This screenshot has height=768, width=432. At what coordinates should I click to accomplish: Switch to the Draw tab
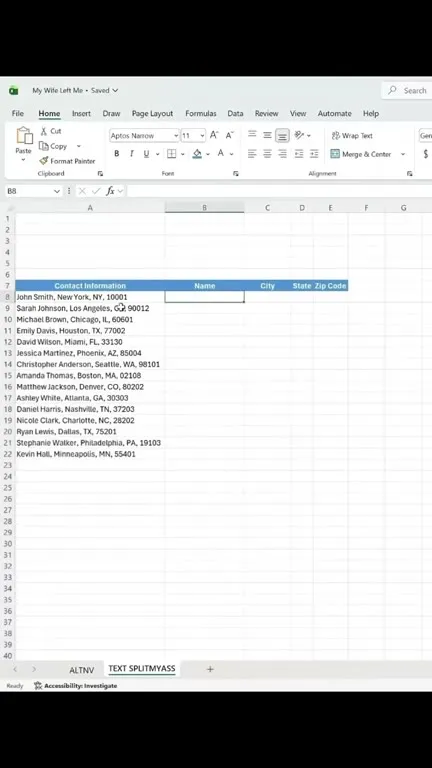point(111,113)
